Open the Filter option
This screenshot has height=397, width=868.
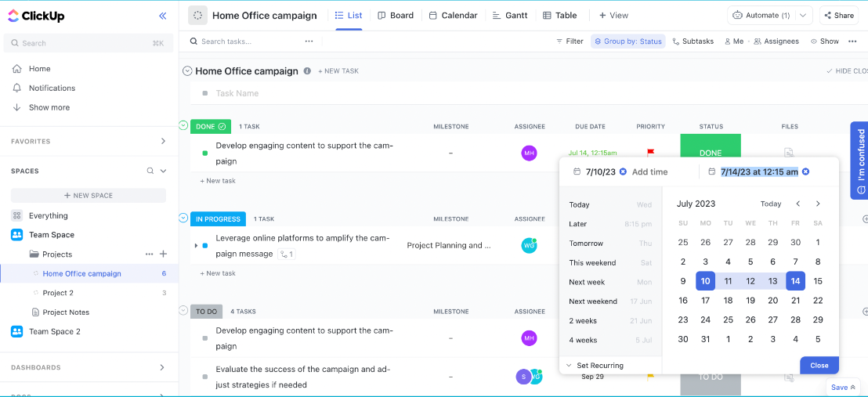[570, 42]
